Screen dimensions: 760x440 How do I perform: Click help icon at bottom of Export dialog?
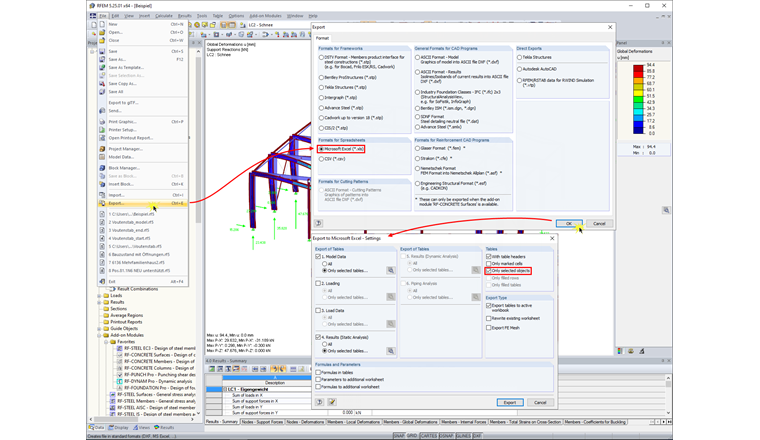[318, 223]
